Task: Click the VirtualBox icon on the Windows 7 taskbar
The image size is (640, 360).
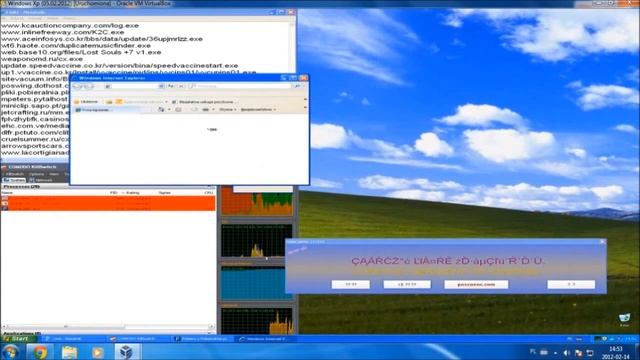Action: [x=126, y=352]
